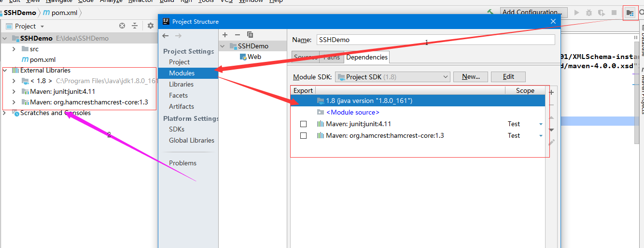Open the scope dropdown for junit:junit:4.11
Viewport: 644px width, 248px height.
pyautogui.click(x=541, y=124)
